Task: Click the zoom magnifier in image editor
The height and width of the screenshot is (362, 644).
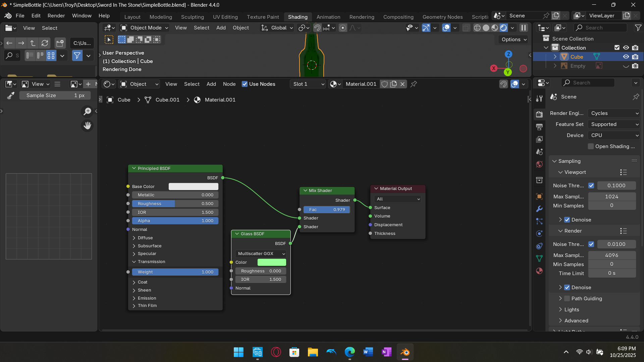Action: (x=87, y=111)
